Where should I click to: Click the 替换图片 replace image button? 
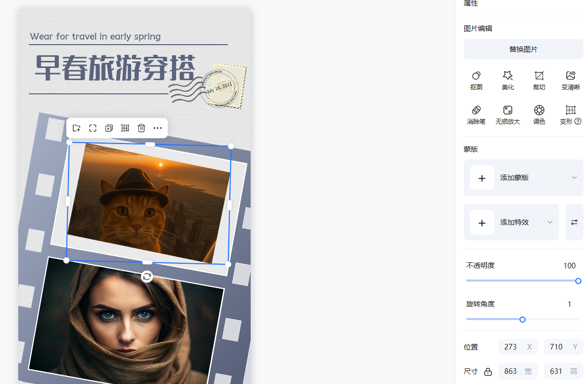tap(524, 50)
